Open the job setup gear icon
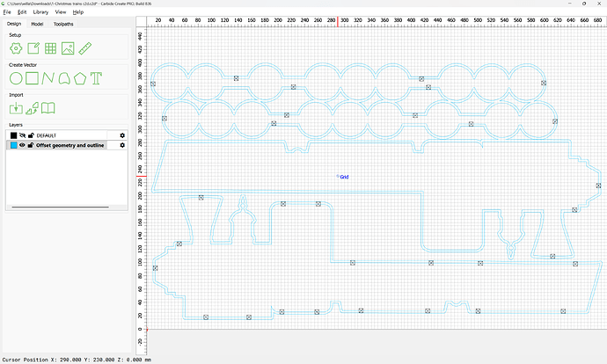Image resolution: width=607 pixels, height=364 pixels. click(x=16, y=48)
